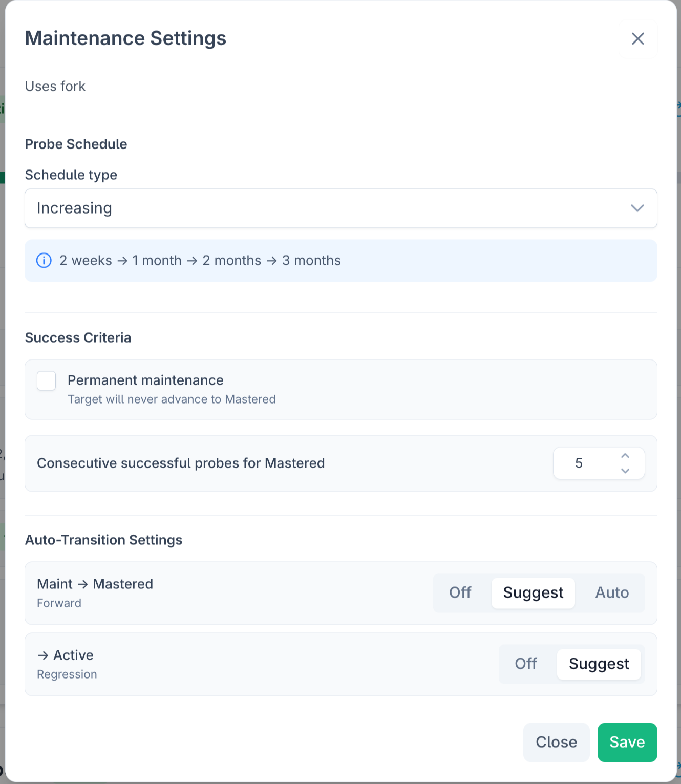Set Maint to Mastered transition to Suggest

pyautogui.click(x=533, y=593)
